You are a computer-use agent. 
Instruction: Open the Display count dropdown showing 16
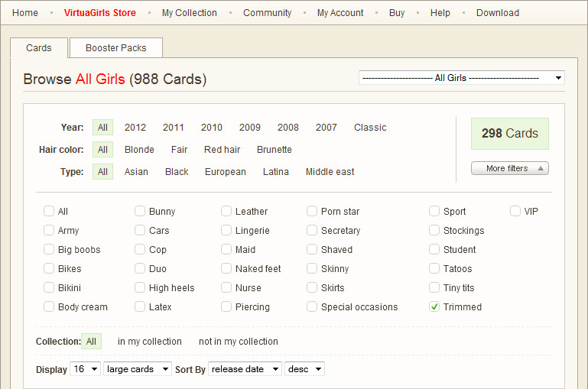coord(85,369)
